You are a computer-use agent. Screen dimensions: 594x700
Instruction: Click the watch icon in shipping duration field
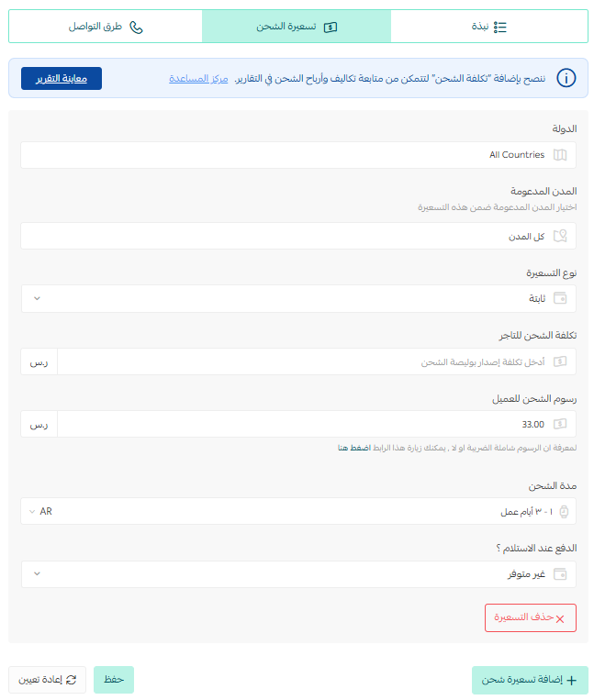tap(564, 512)
